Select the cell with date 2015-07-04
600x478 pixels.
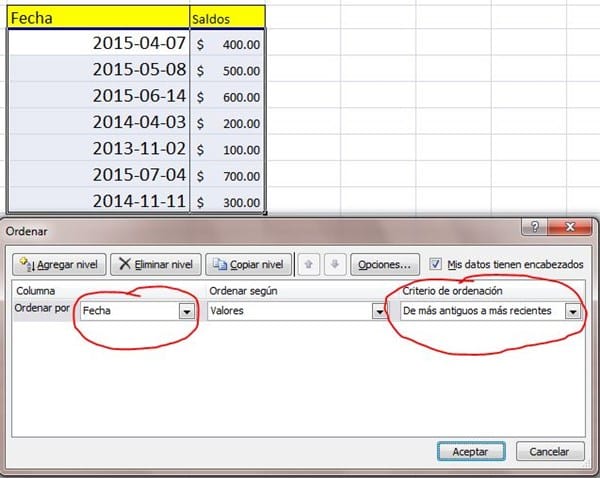[98, 175]
